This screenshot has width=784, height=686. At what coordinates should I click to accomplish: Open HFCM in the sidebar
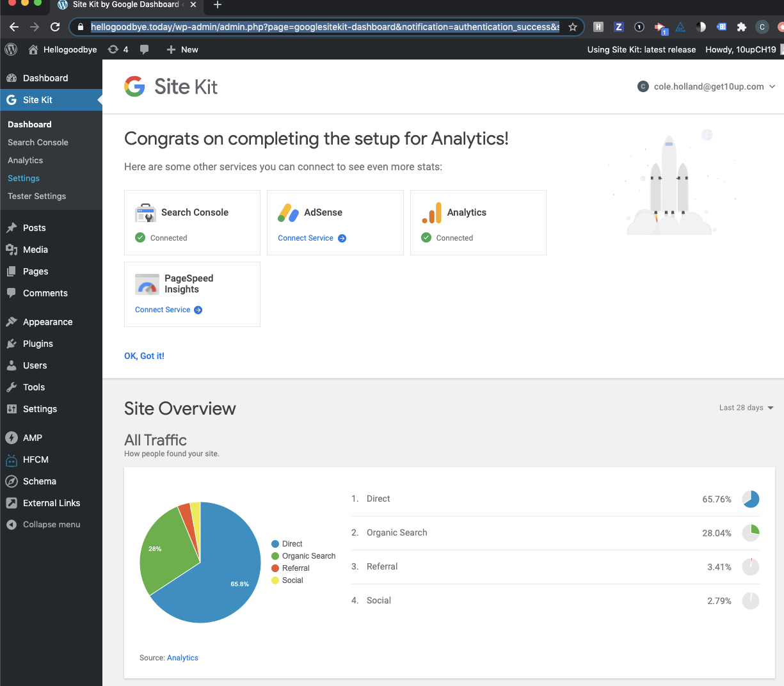pyautogui.click(x=51, y=459)
